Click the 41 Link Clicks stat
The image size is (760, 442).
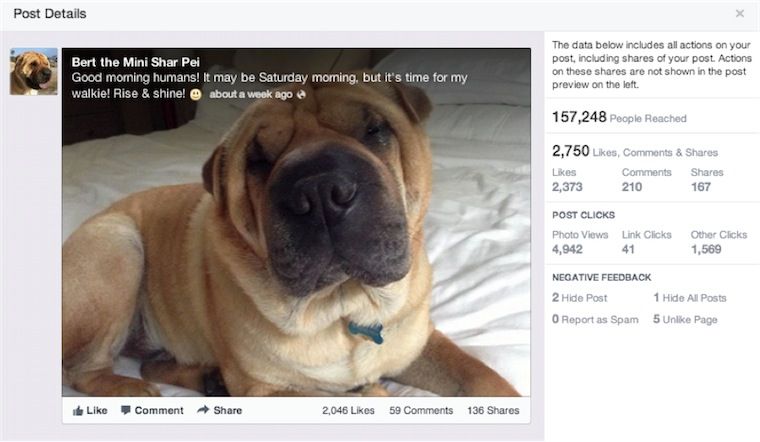coord(628,249)
